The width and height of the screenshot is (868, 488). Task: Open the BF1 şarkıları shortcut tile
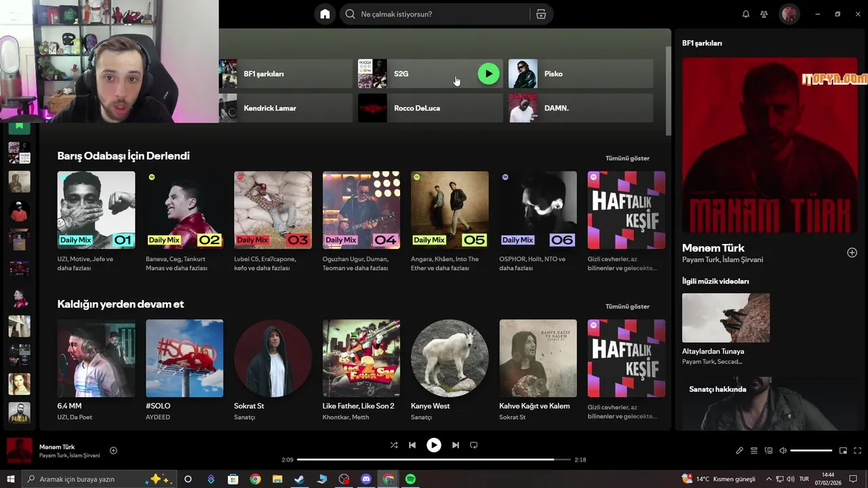pyautogui.click(x=285, y=74)
